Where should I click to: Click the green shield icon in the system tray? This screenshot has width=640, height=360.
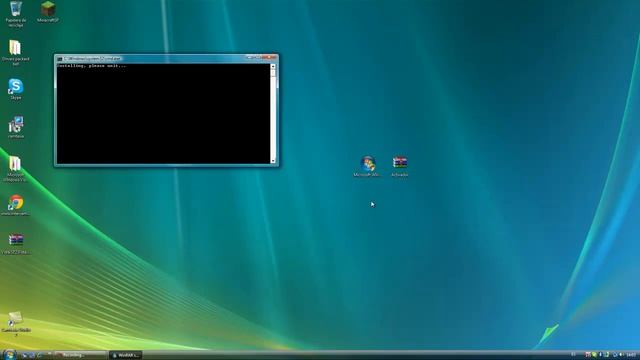coord(594,355)
